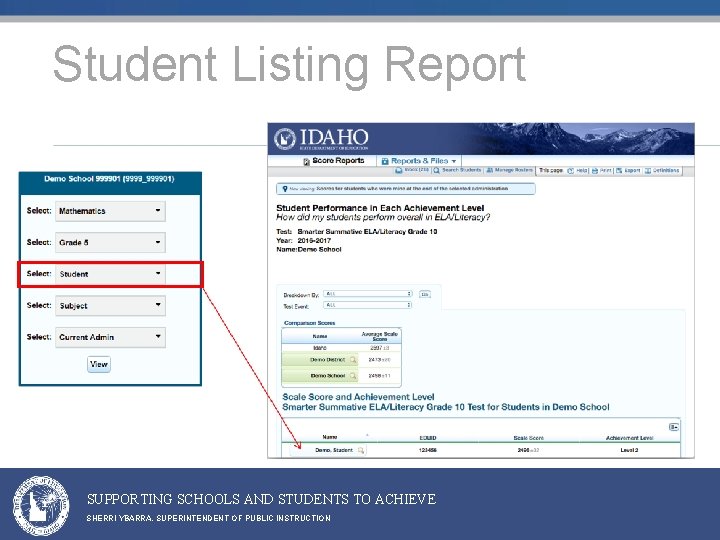Click the state seal in slide footer
Screen dimensions: 720x540
[41, 506]
